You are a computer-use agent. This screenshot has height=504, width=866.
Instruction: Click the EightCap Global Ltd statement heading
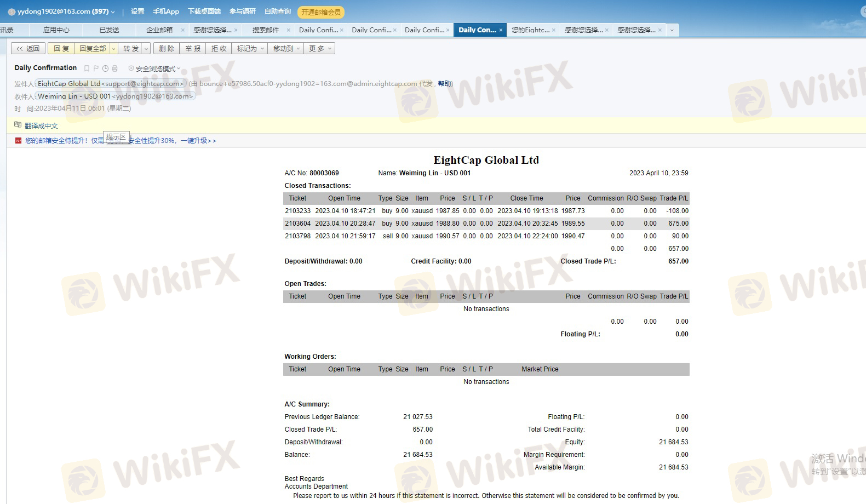[486, 160]
